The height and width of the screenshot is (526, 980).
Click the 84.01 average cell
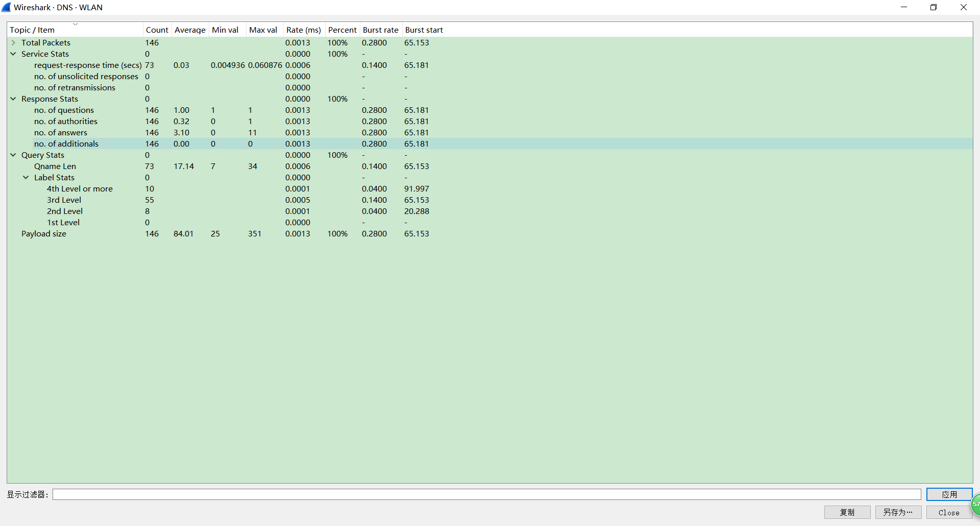[183, 234]
